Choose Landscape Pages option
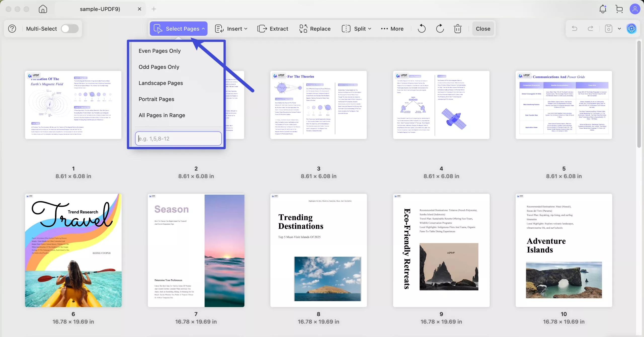This screenshot has height=337, width=644. point(160,83)
